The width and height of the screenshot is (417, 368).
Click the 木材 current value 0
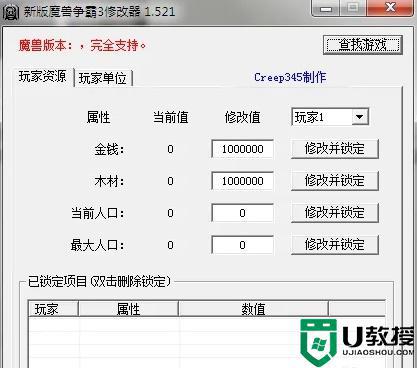(170, 181)
